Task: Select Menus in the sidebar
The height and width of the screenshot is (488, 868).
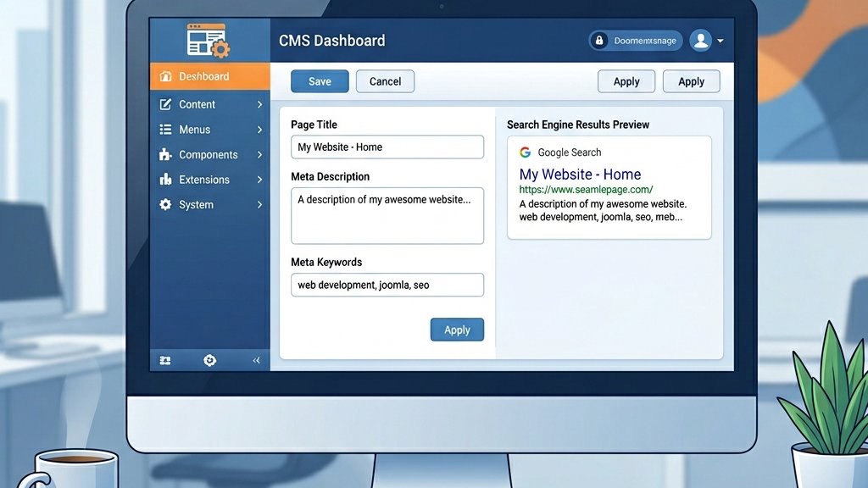Action: click(194, 130)
